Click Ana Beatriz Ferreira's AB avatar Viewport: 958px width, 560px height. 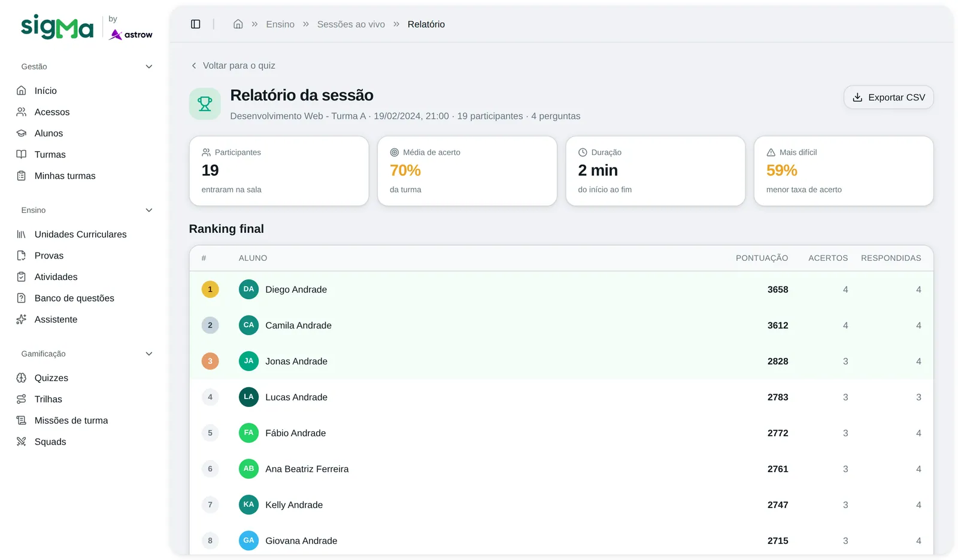click(x=248, y=468)
